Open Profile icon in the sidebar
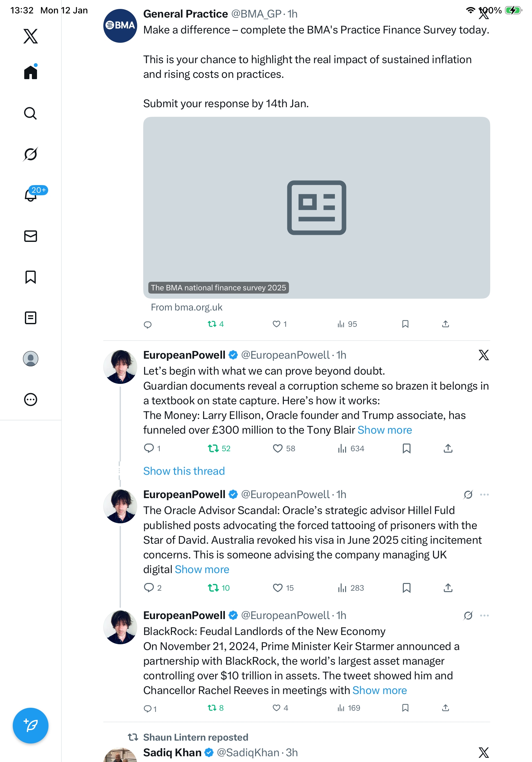Image resolution: width=532 pixels, height=762 pixels. [31, 358]
